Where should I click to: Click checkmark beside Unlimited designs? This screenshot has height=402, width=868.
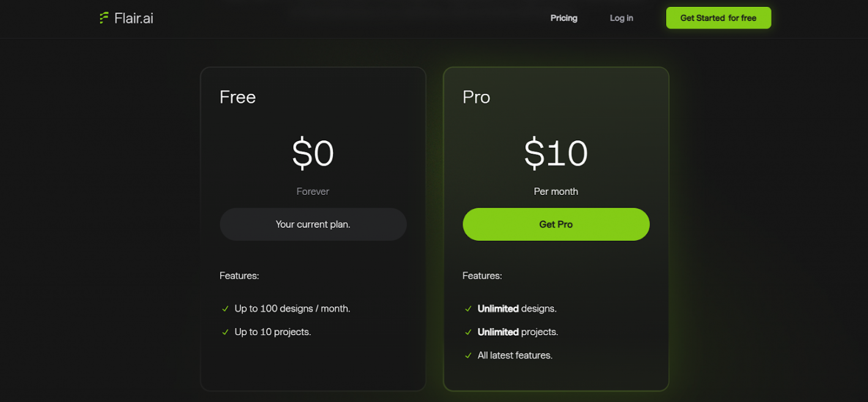click(x=468, y=309)
